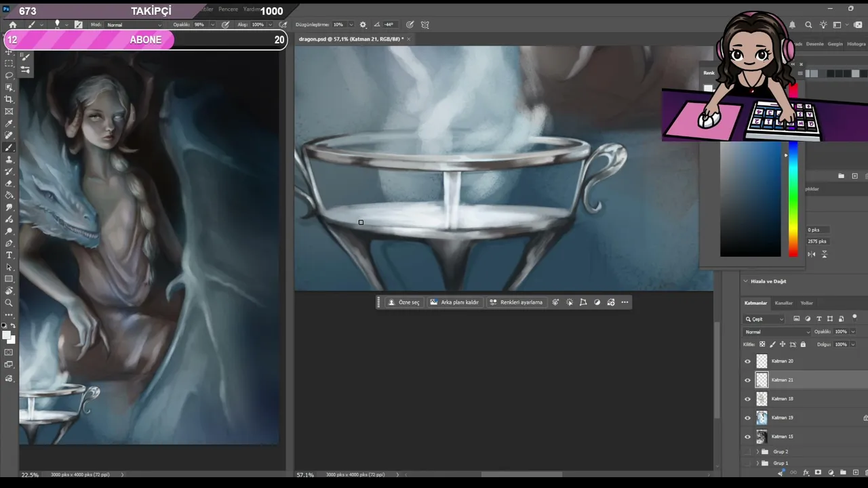
Task: Open the brush preset picker dropdown
Action: [x=66, y=25]
